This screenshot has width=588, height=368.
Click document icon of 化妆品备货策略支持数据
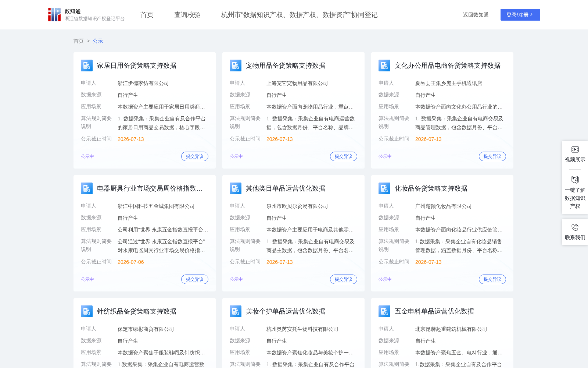[384, 188]
